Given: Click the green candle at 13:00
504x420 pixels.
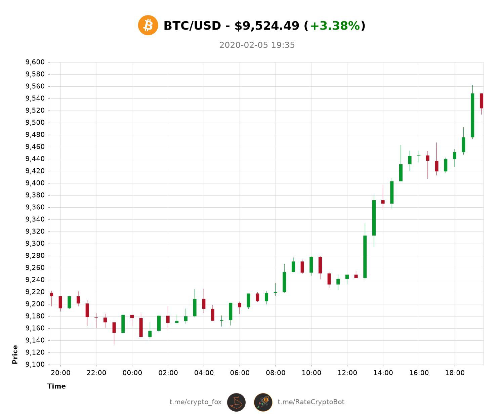Looking at the screenshot, I should pyautogui.click(x=365, y=257).
